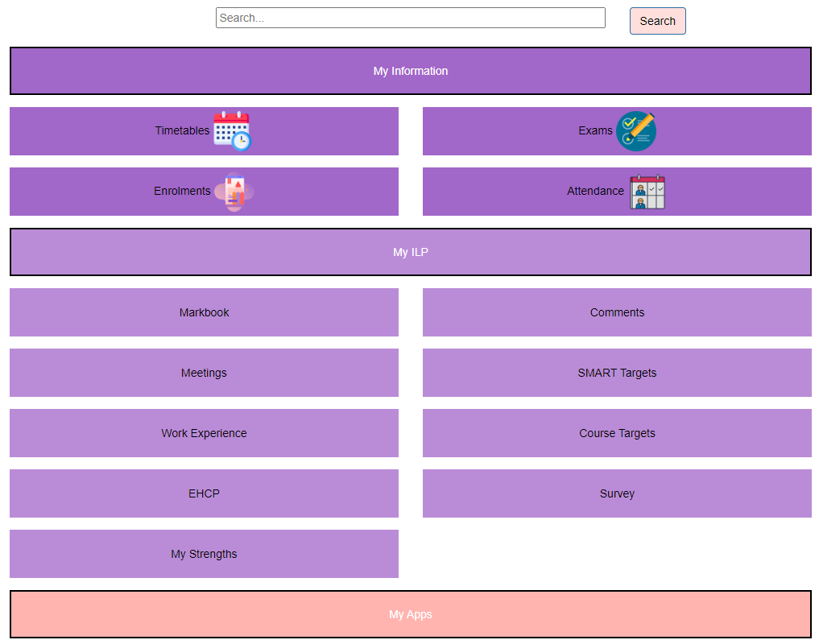
Task: Open the Markbook tile
Action: coord(204,312)
